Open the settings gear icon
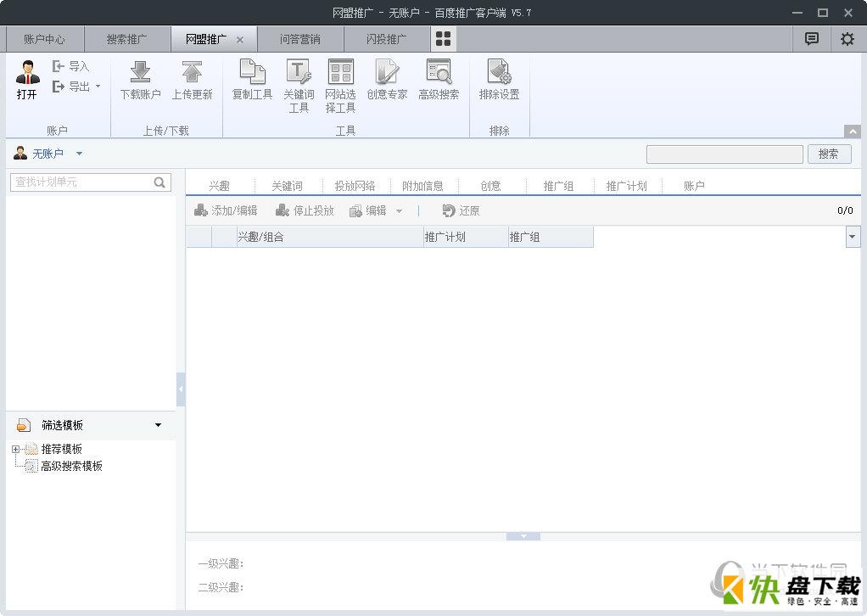The image size is (867, 616). tap(847, 39)
